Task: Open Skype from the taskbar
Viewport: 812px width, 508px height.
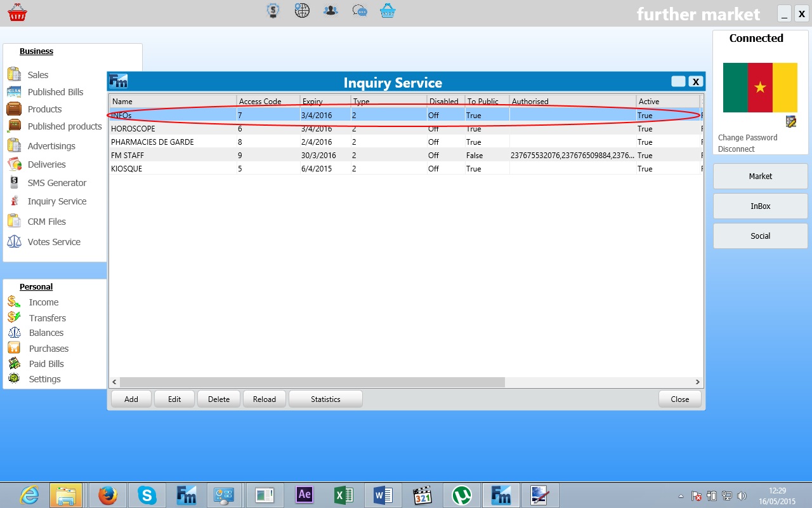Action: click(147, 495)
